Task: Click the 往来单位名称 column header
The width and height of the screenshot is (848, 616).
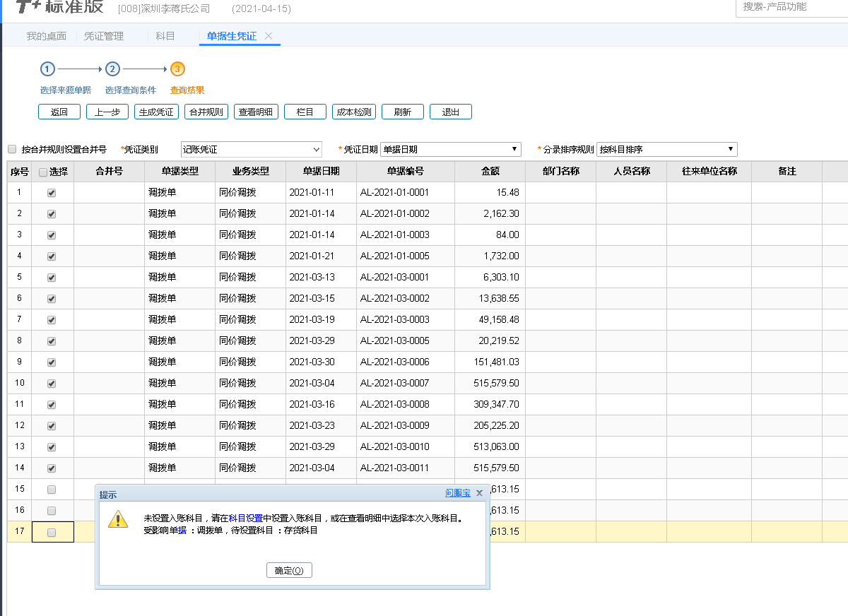Action: point(709,172)
